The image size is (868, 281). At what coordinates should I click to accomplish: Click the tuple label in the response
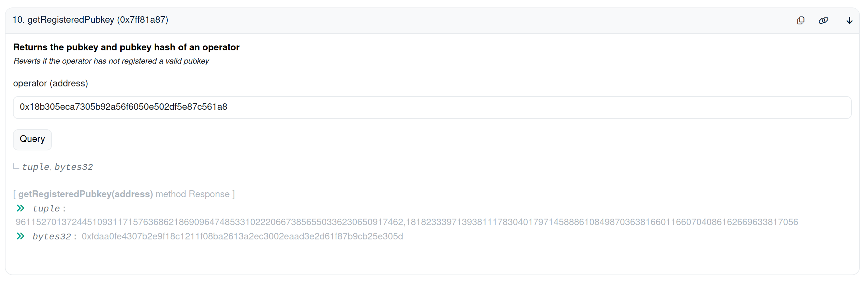pos(46,209)
